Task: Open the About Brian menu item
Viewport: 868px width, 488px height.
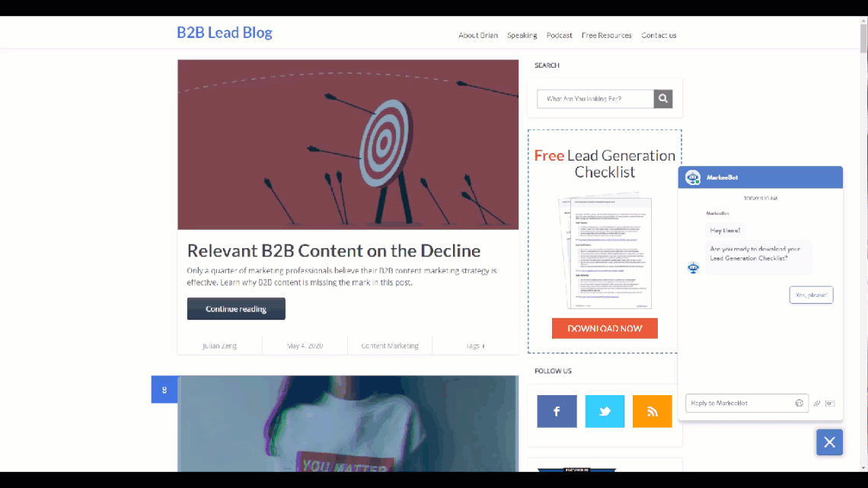Action: point(477,36)
